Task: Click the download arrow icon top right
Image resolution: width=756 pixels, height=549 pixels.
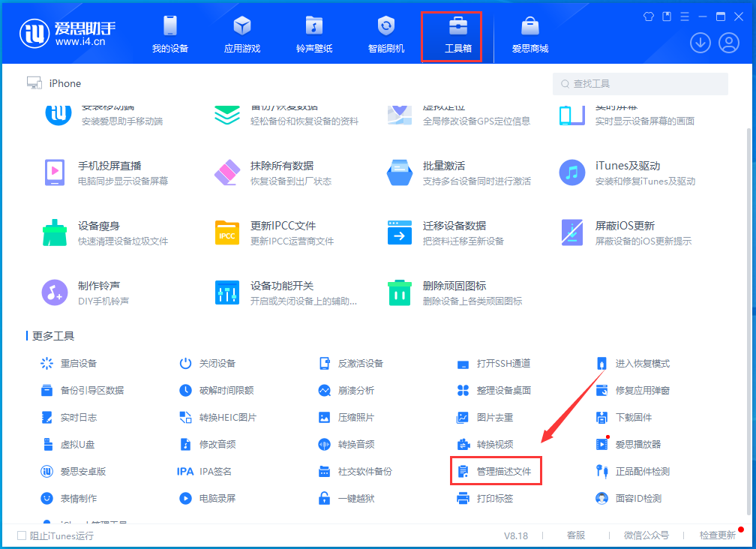Action: (700, 43)
